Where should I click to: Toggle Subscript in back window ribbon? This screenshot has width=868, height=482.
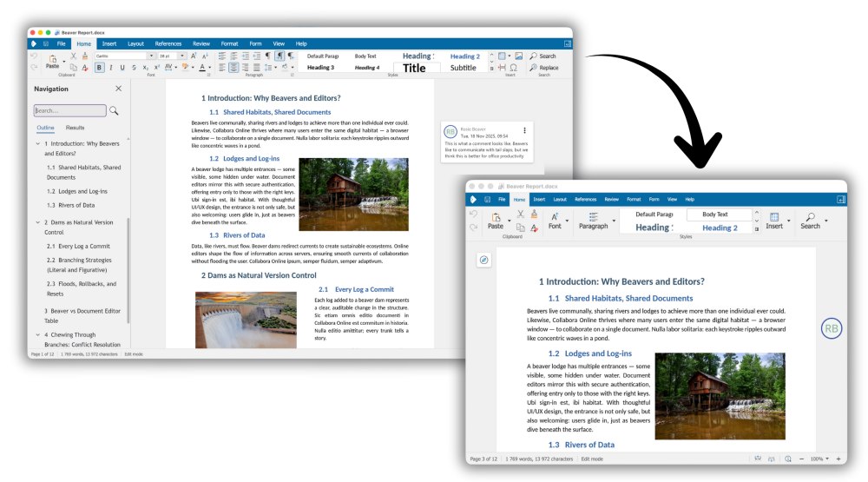pos(146,68)
